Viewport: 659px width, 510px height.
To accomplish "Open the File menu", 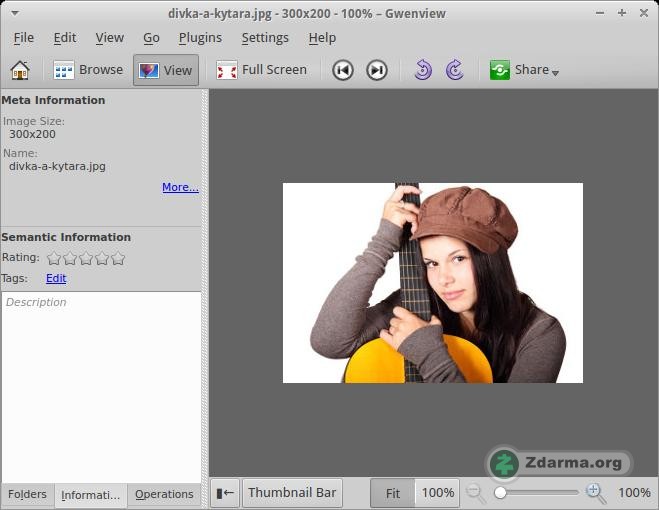I will point(24,38).
